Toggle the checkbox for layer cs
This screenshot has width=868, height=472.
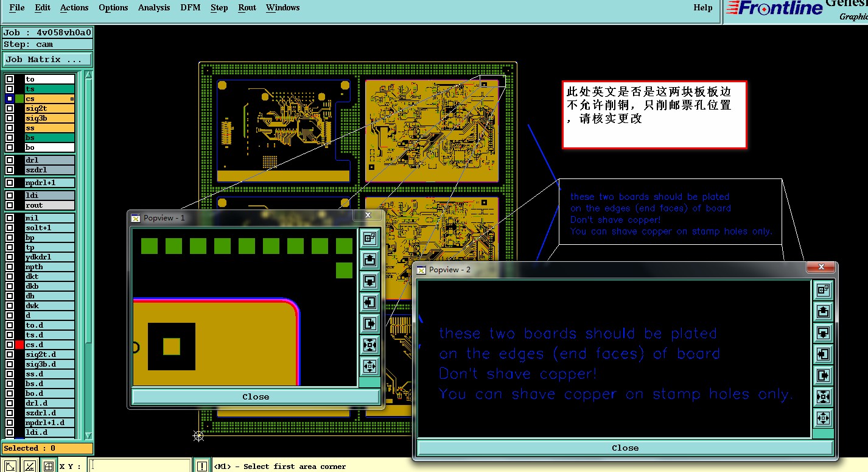10,99
